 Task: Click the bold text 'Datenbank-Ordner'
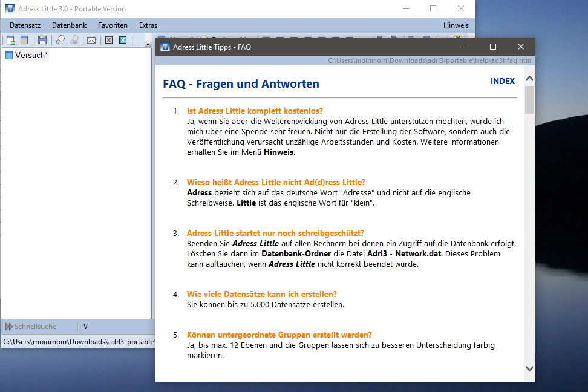[296, 254]
